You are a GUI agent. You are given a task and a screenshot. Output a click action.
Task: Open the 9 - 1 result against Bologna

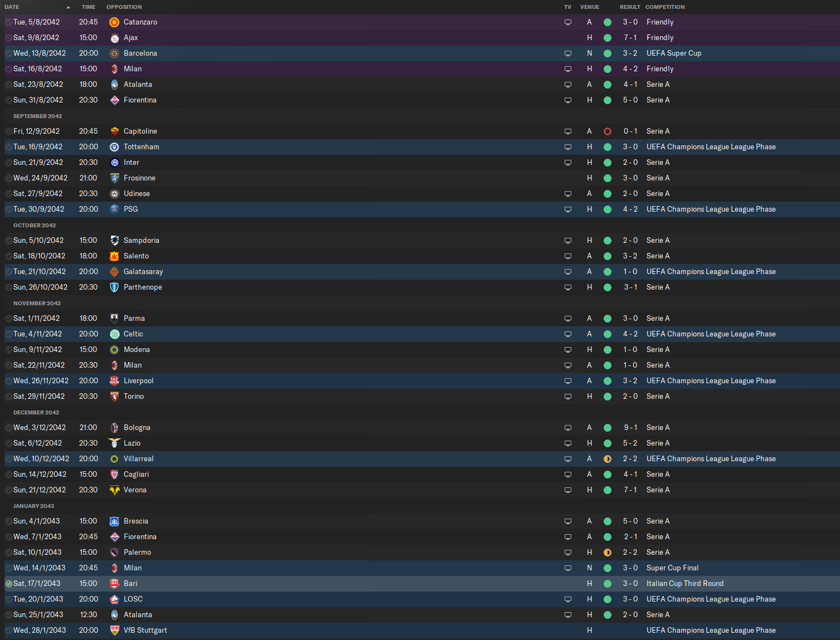tap(630, 428)
